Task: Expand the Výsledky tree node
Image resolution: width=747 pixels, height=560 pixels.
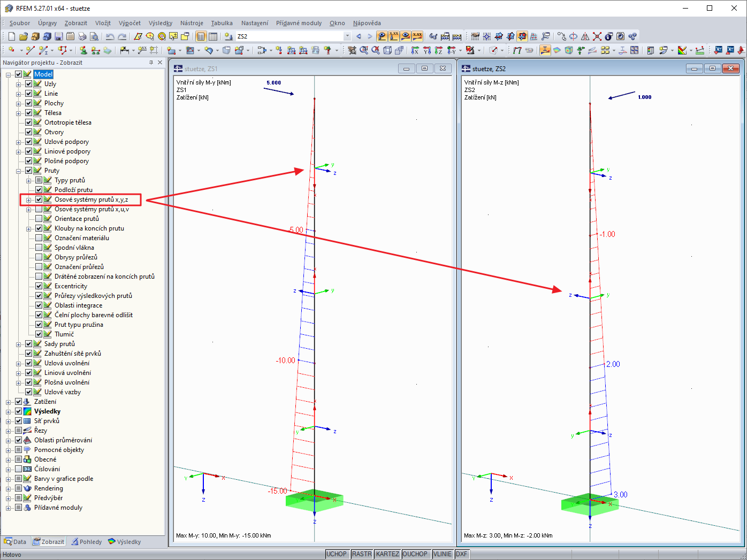Action: [x=9, y=412]
